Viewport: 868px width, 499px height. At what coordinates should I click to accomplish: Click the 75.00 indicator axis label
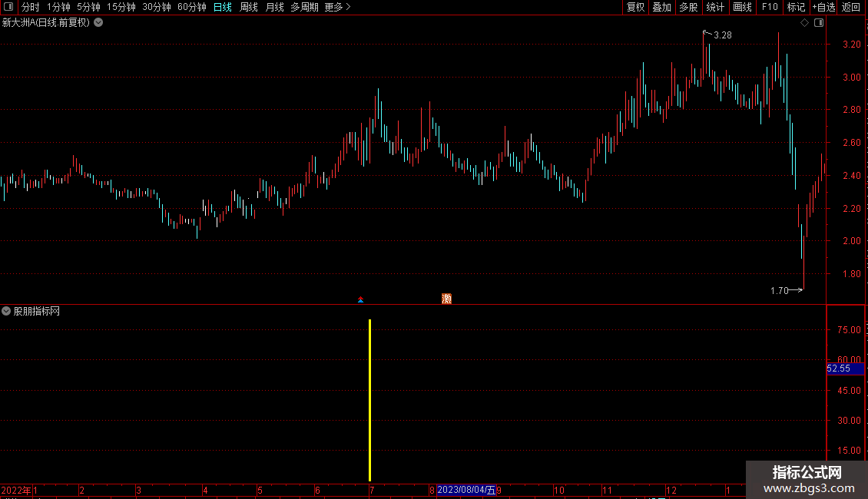click(849, 329)
